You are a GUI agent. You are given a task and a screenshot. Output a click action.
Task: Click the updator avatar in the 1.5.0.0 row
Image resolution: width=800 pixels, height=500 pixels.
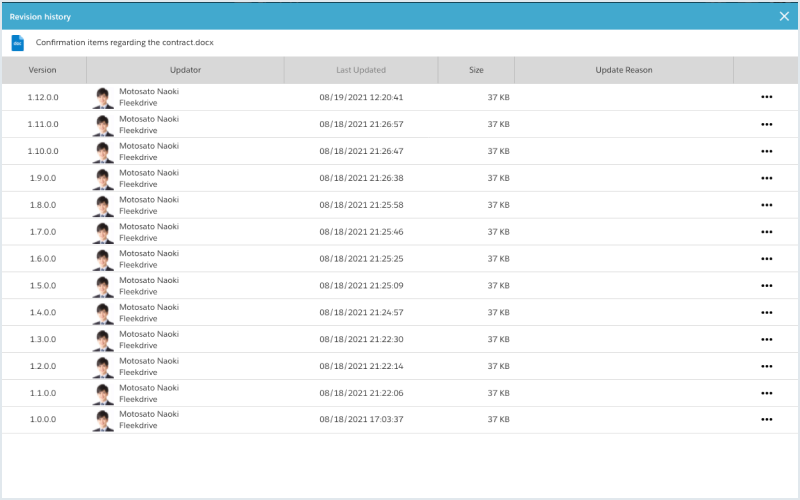click(x=103, y=286)
